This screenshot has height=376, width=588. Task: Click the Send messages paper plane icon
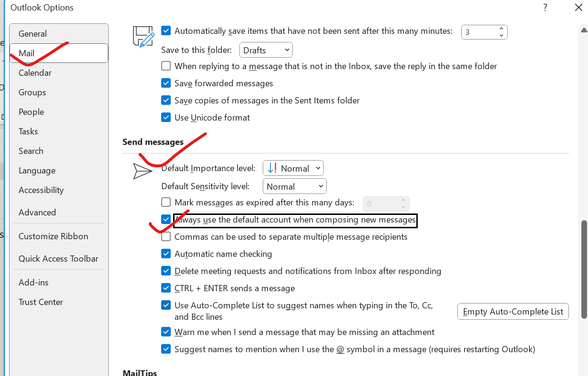(x=143, y=171)
